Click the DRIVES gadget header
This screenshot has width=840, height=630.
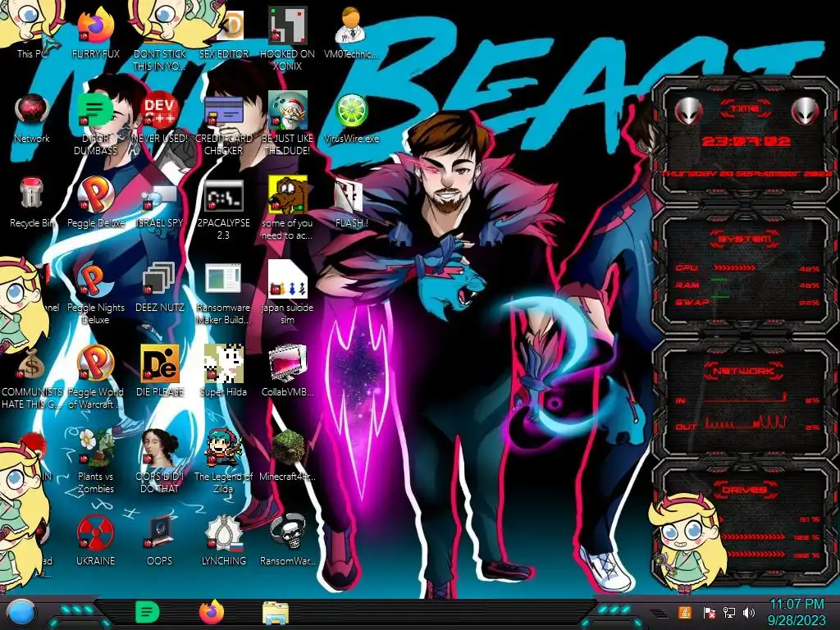[x=745, y=490]
